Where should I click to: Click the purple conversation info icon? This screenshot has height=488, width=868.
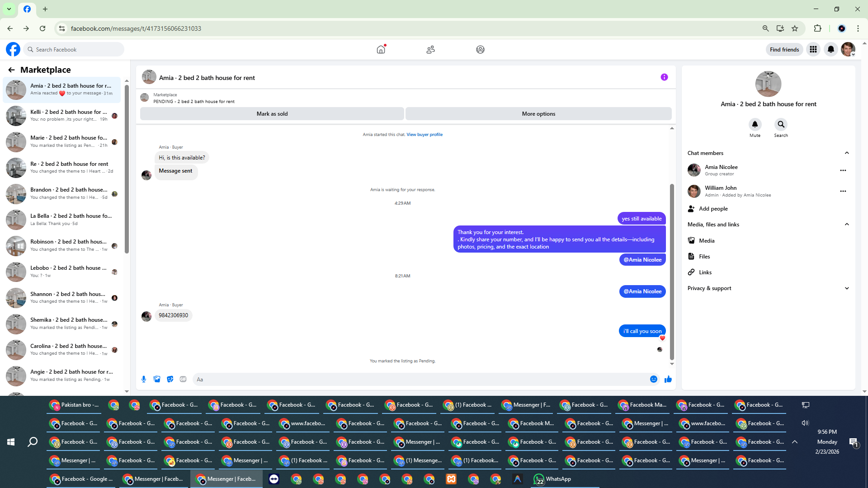[x=664, y=77]
